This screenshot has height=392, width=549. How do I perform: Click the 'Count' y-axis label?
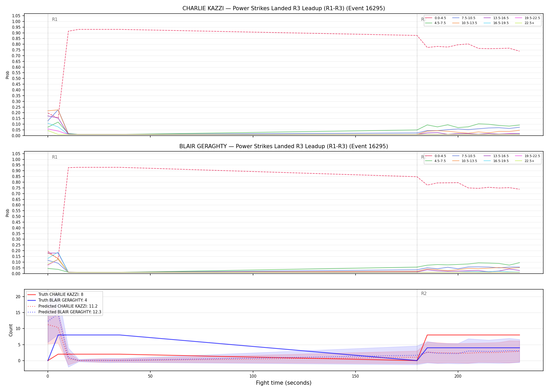[x=11, y=330]
